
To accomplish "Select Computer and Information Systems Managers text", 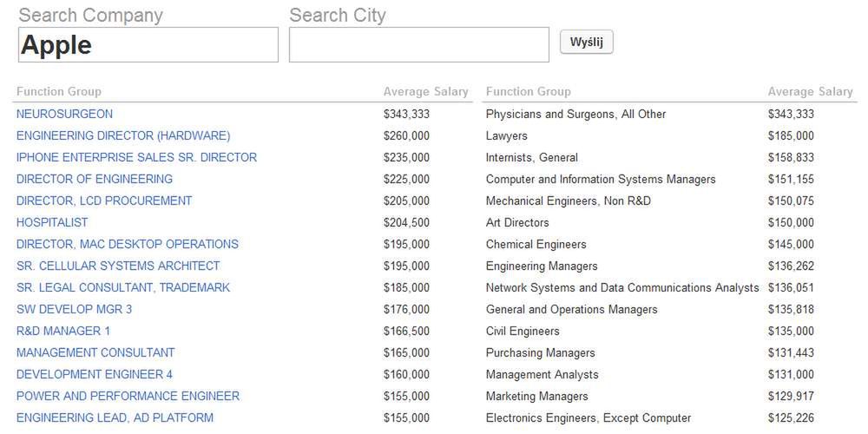I will pyautogui.click(x=601, y=180).
